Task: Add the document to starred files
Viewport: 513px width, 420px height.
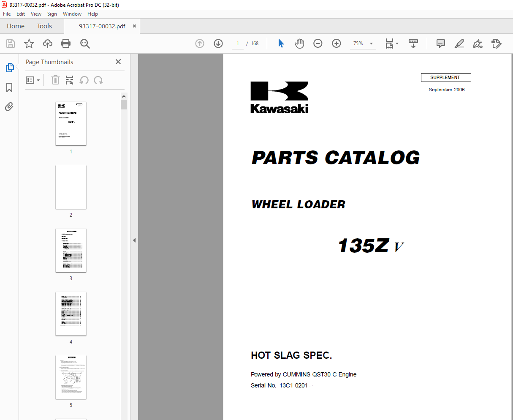Action: [29, 44]
